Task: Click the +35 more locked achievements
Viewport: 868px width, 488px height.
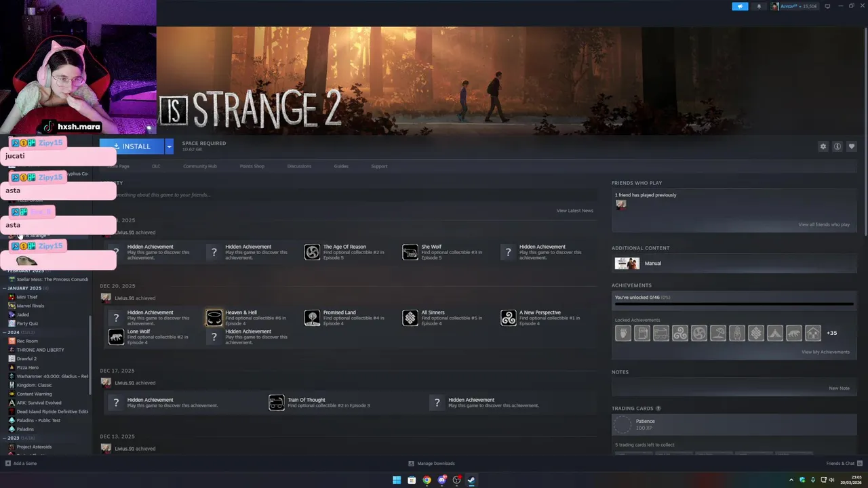Action: (x=832, y=333)
